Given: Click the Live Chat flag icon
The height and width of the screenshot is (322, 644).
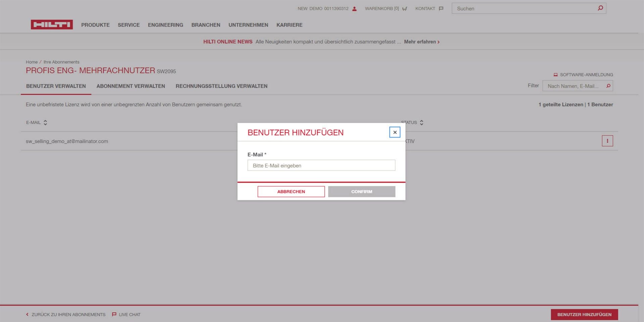Looking at the screenshot, I should (x=114, y=314).
